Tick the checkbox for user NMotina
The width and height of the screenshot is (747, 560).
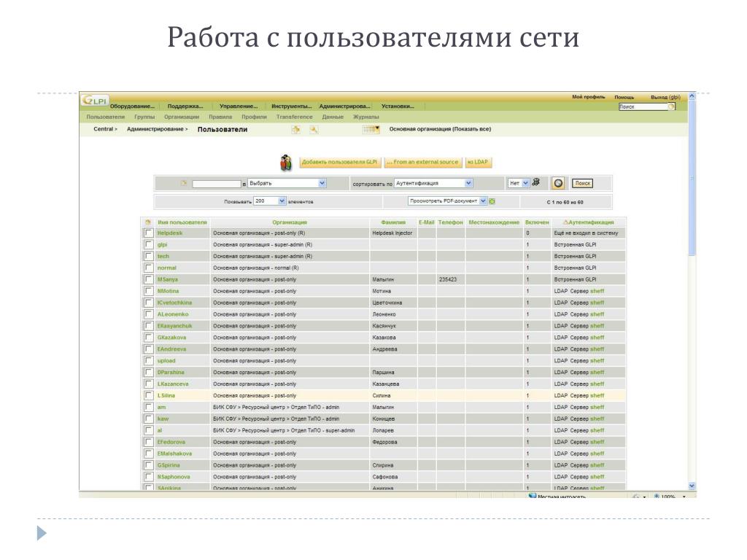pos(149,291)
